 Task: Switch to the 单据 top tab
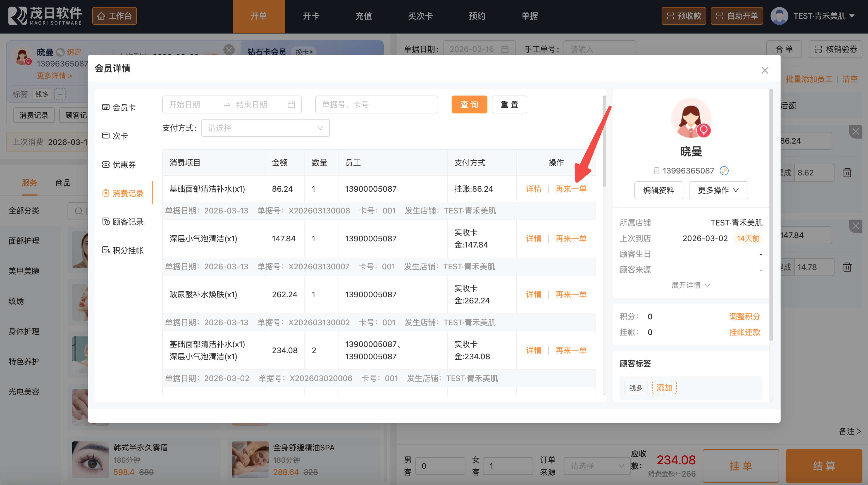tap(529, 16)
